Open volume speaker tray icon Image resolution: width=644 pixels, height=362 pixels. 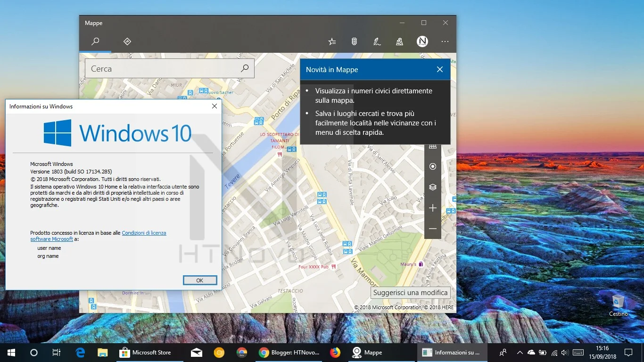(x=565, y=353)
